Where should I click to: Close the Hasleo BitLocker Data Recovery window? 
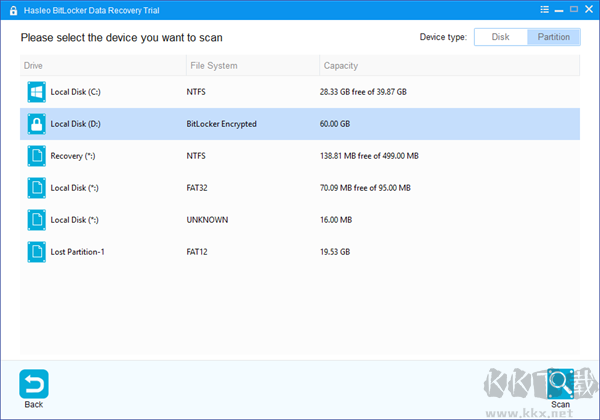point(589,9)
